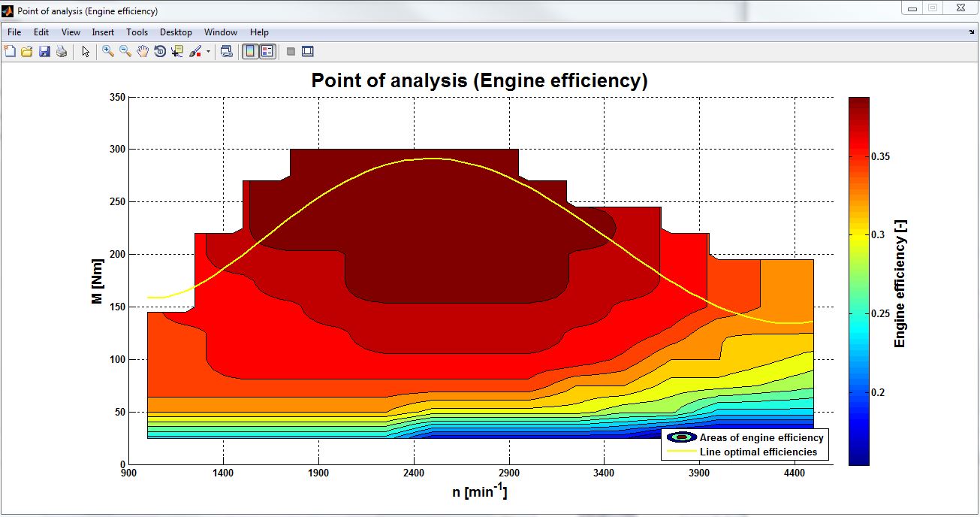Viewport: 980px width, 517px height.
Task: Toggle the Edit Plot arrow pointer
Action: (x=86, y=51)
